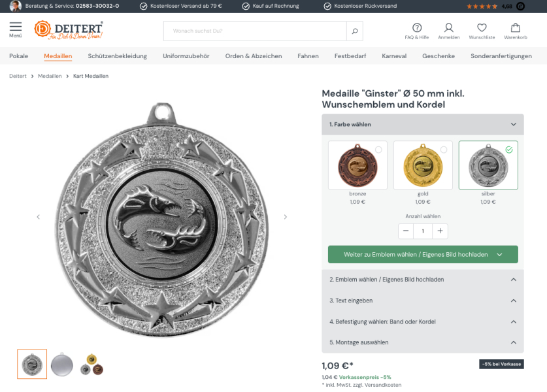Increase quantity with plus button
The height and width of the screenshot is (392, 547).
[440, 231]
